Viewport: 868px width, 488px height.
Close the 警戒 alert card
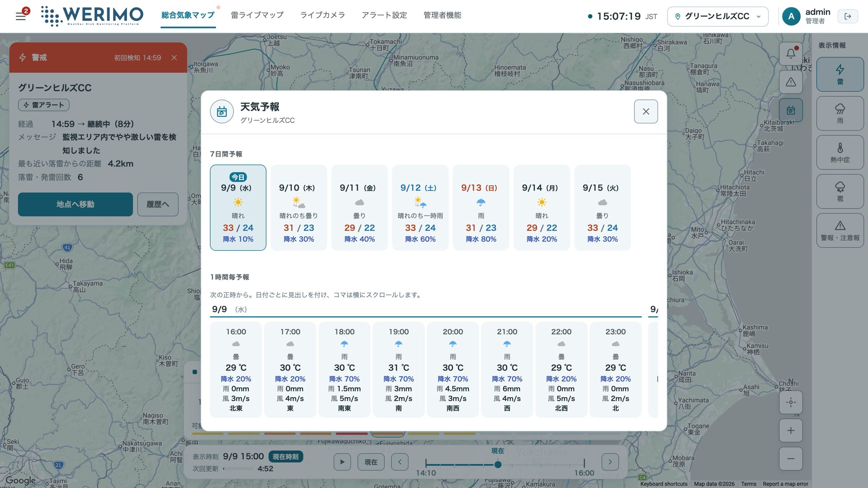pyautogui.click(x=174, y=58)
